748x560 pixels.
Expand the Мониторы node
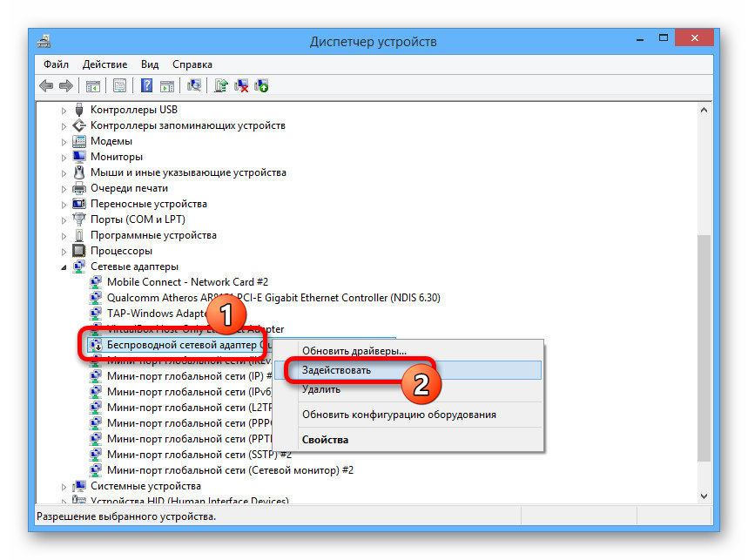(x=64, y=158)
